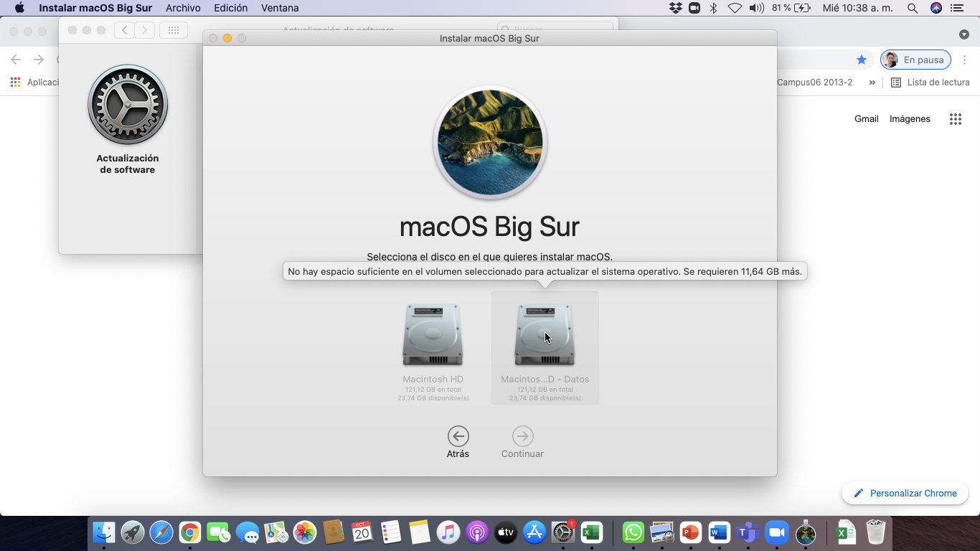Click the 'Selecciona el disco' instruction text
The image size is (980, 551).
pos(490,257)
